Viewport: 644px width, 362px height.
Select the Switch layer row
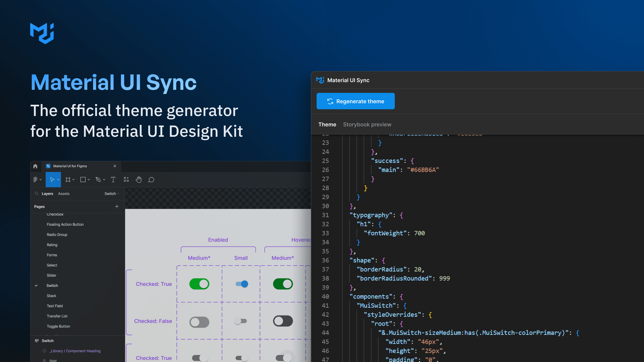point(77,341)
